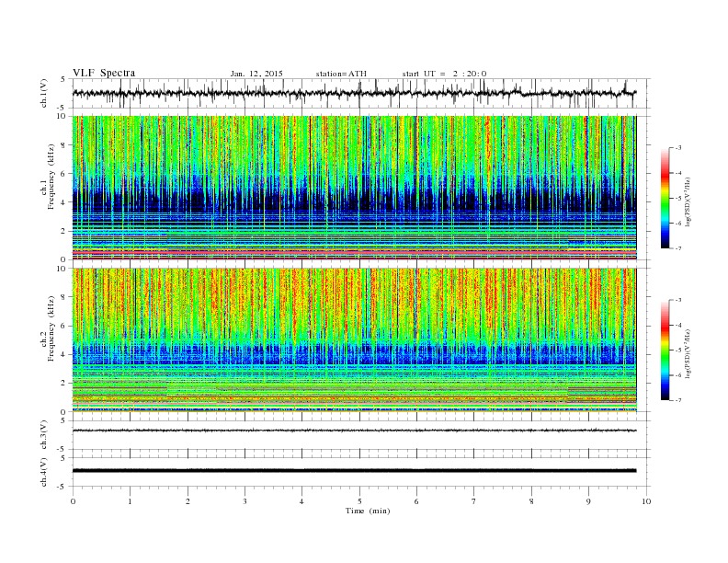This screenshot has height=563, width=728.
Task: Click inside the ch.2 spectrogram panel
Action: pyautogui.click(x=354, y=339)
